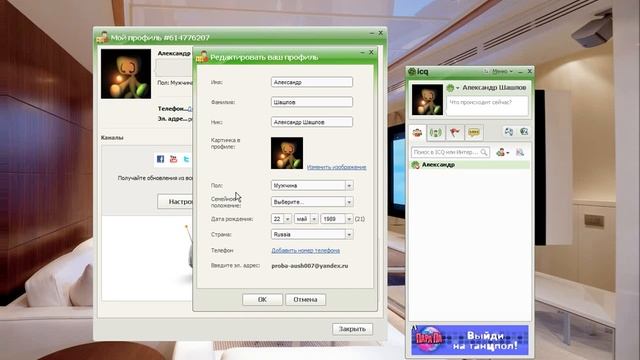This screenshot has height=360, width=640.
Task: Click the games controller icon in ICQ
Action: pos(509,131)
